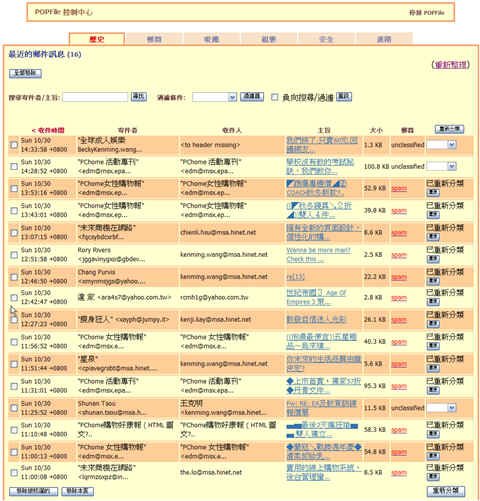Viewport: 480px width, 501px height.
Task: Click the POPFile 控制中心 header title
Action: point(64,12)
